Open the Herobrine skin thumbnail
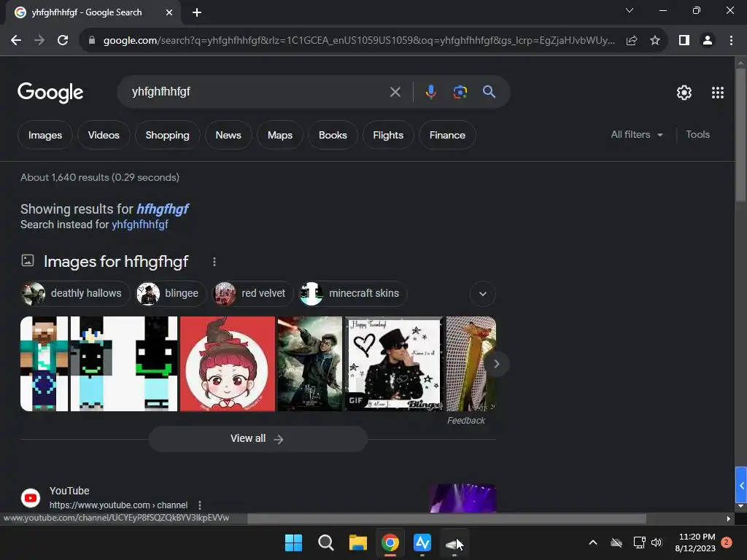Screen dimensions: 747x560 pos(44,364)
